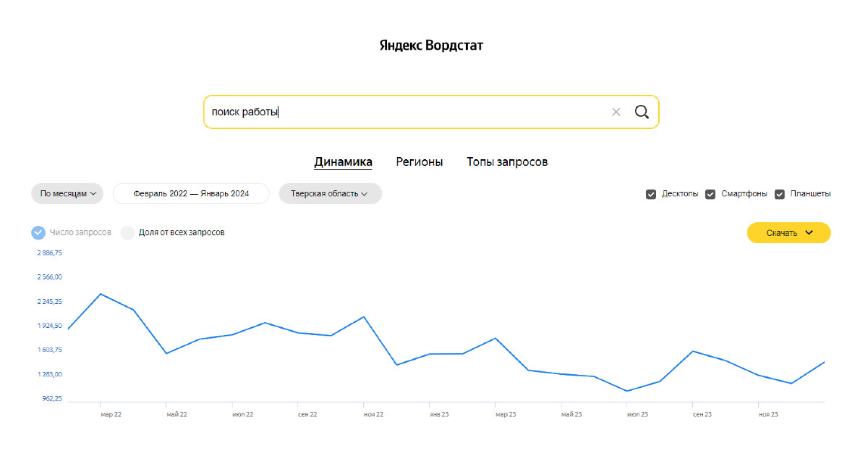Open the Топы запросов tab
The image size is (868, 456).
(x=507, y=162)
